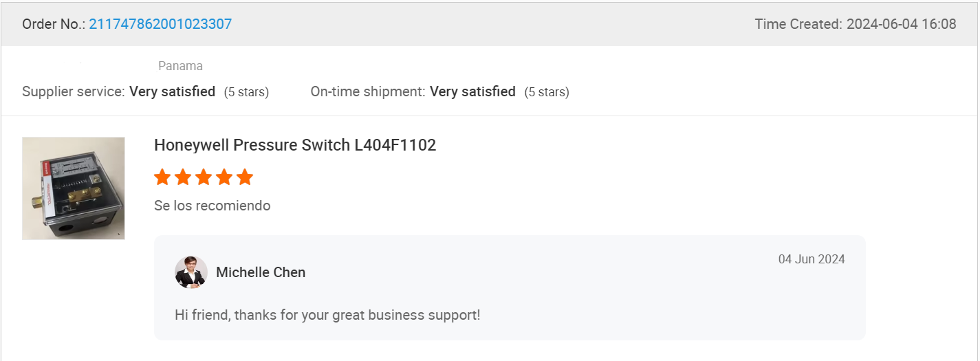Open order number 211747862001023307 link

click(x=160, y=24)
